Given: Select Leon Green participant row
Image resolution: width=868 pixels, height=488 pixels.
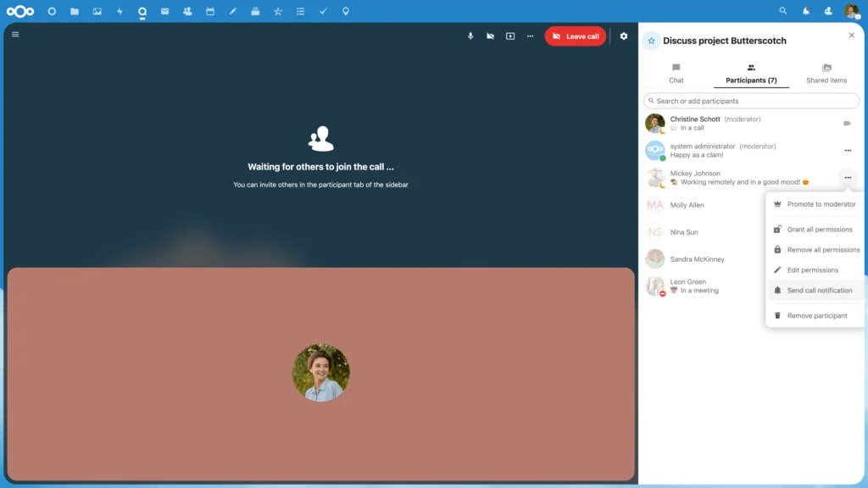Looking at the screenshot, I should (x=705, y=286).
